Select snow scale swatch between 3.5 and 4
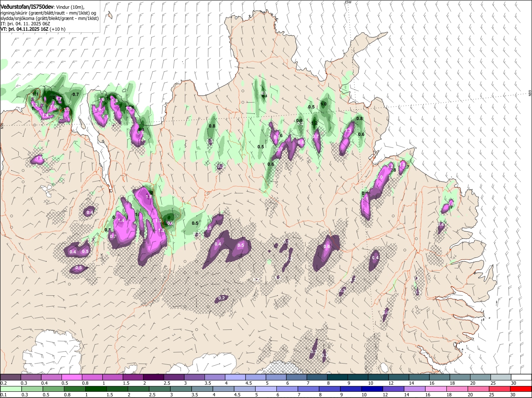Viewport: 532px width, 398px height. click(215, 377)
